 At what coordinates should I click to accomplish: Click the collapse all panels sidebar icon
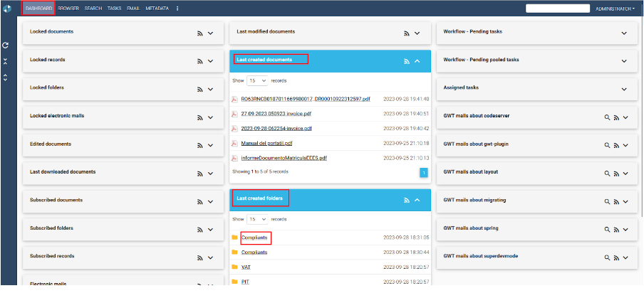click(6, 61)
